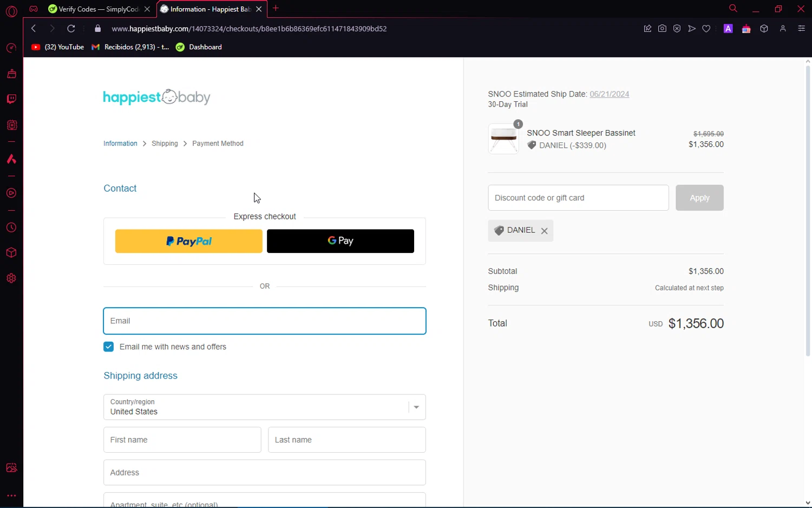Open GX Control speedometer in sidebar
Viewport: 812px width, 508px height.
click(11, 48)
